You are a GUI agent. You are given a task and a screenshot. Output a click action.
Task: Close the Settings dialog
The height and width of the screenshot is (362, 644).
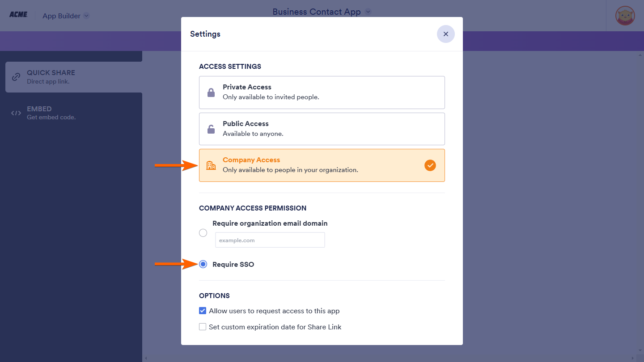pos(445,34)
